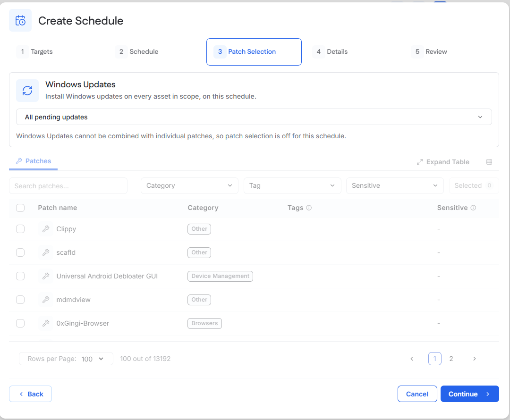
Task: Click the Browsers category tag
Action: [204, 323]
